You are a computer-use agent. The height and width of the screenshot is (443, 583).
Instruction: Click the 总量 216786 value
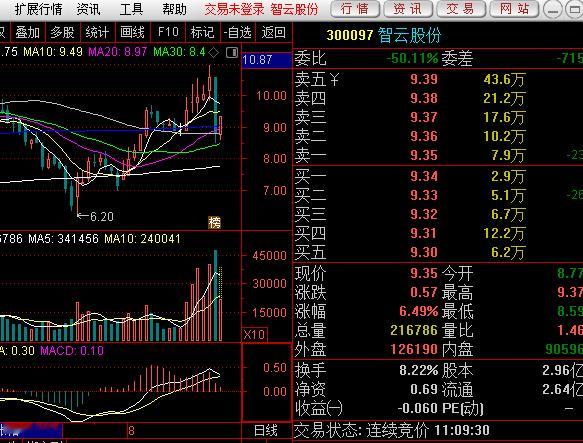click(x=414, y=330)
